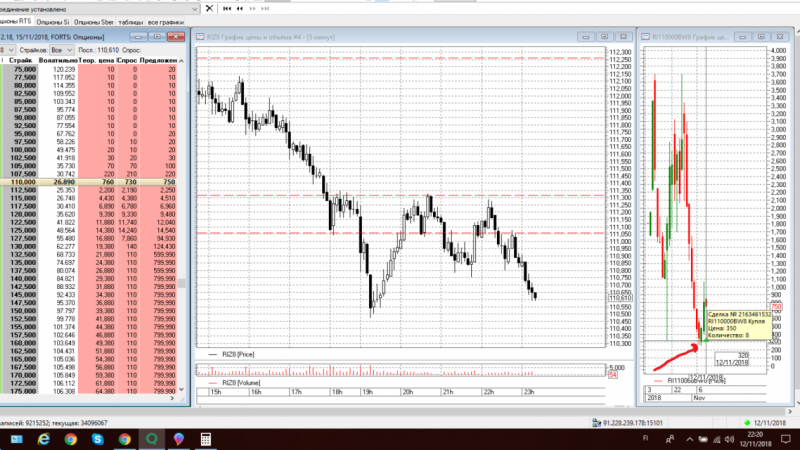
Task: Open the colorful balloon app in taskbar
Action: pos(179,439)
